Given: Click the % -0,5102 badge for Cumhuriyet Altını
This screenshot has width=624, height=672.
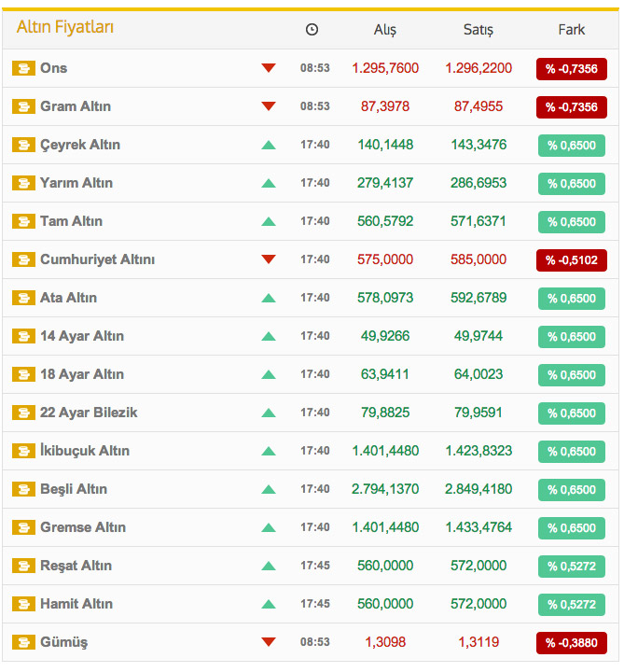Looking at the screenshot, I should point(572,260).
